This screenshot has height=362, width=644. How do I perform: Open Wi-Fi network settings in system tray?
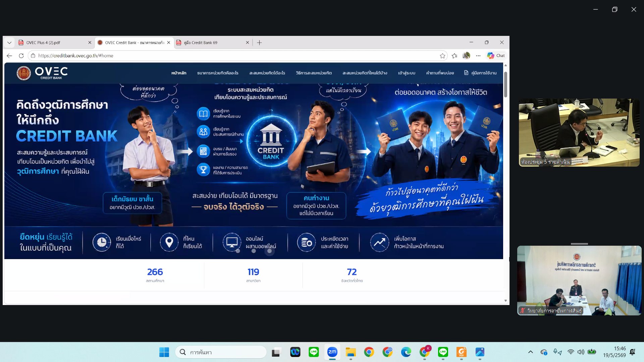pos(571,352)
